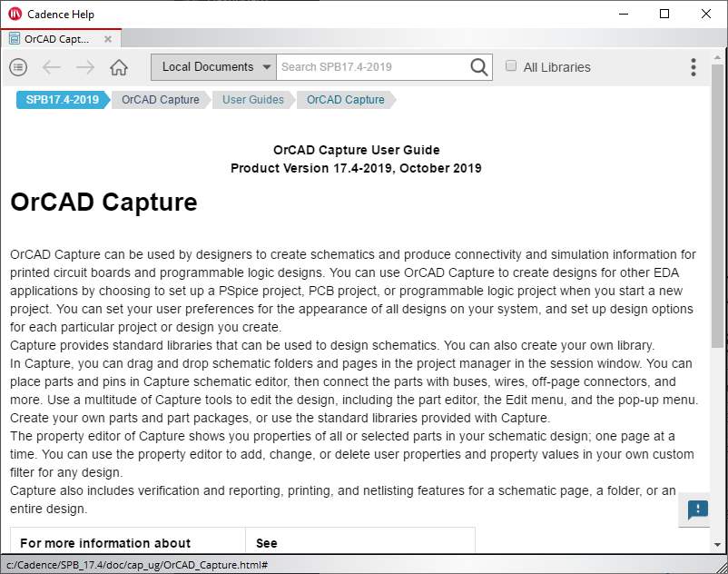
Task: Click the Cadence Help logo icon
Action: [15, 15]
